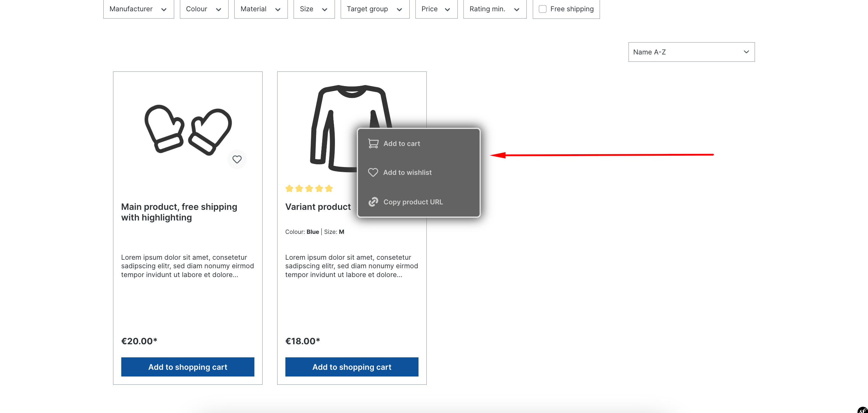Click the heart icon beside Add to wishlist
The image size is (868, 413).
tap(373, 172)
